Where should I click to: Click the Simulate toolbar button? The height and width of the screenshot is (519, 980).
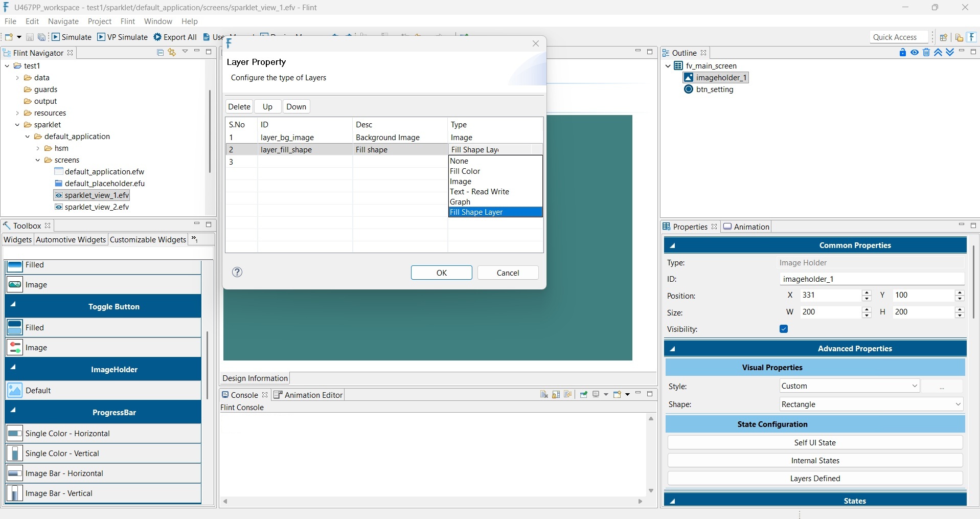pyautogui.click(x=72, y=37)
